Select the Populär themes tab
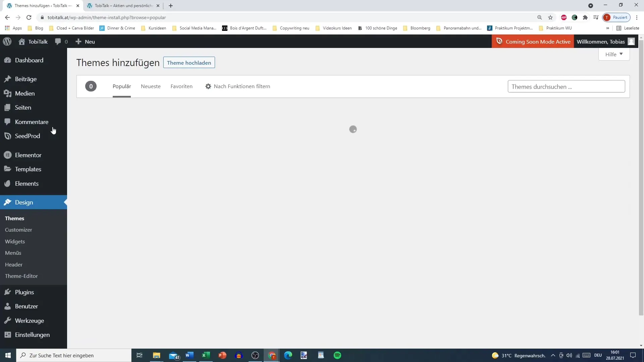The height and width of the screenshot is (362, 644). [122, 86]
